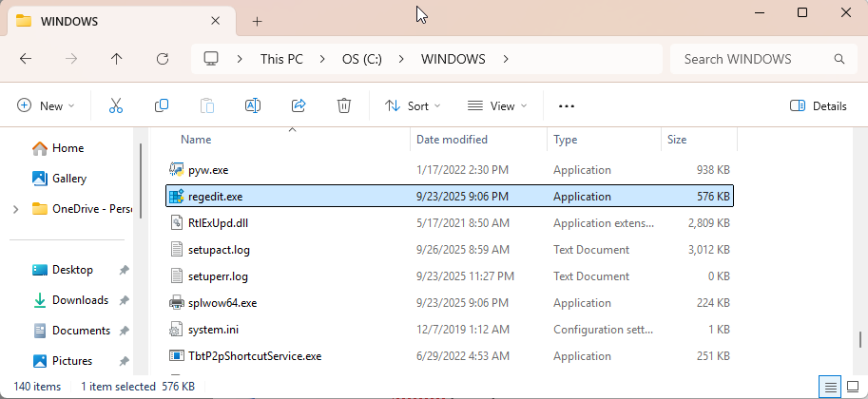Add a new File Explorer tab

pos(257,21)
